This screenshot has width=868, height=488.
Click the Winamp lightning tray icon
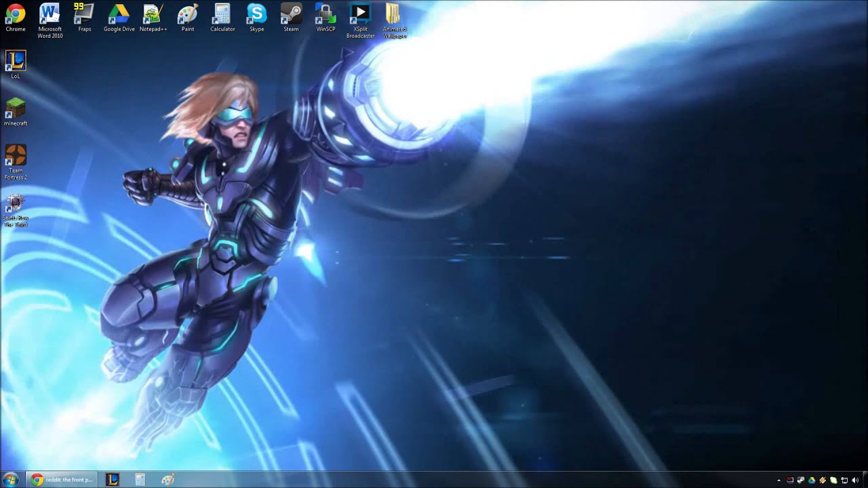(x=823, y=480)
